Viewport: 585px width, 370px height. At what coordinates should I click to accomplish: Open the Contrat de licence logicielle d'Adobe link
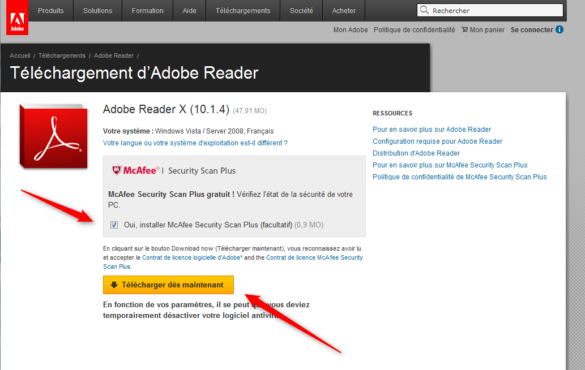(192, 258)
